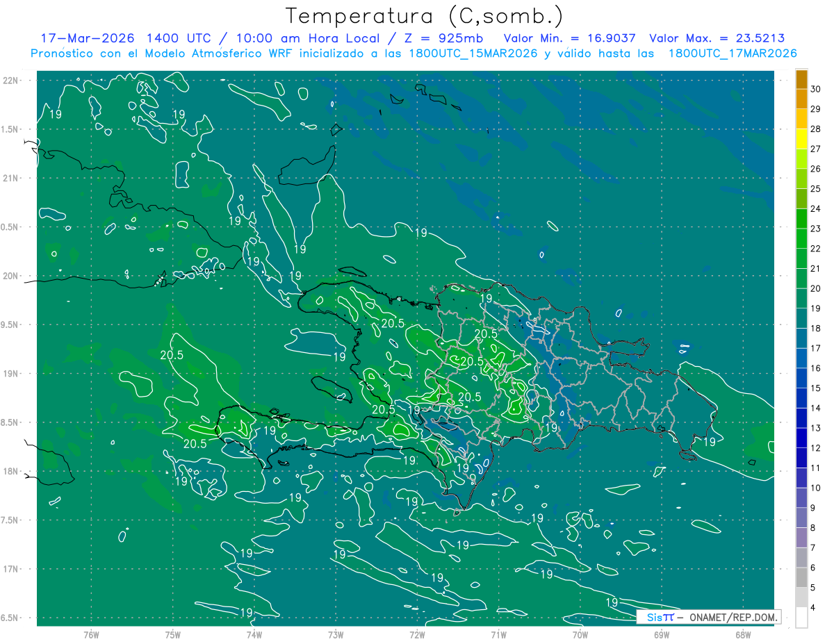
Task: Click the legend label "30"
Action: (x=815, y=89)
